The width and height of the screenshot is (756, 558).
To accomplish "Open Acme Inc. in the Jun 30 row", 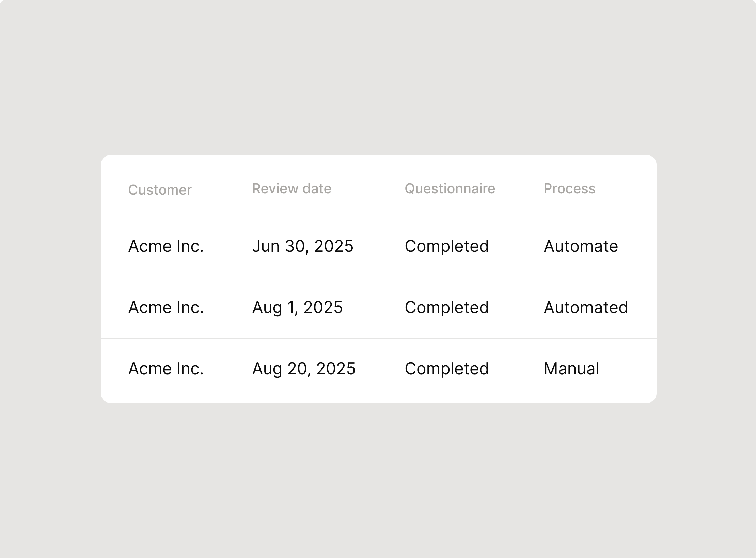I will (166, 246).
